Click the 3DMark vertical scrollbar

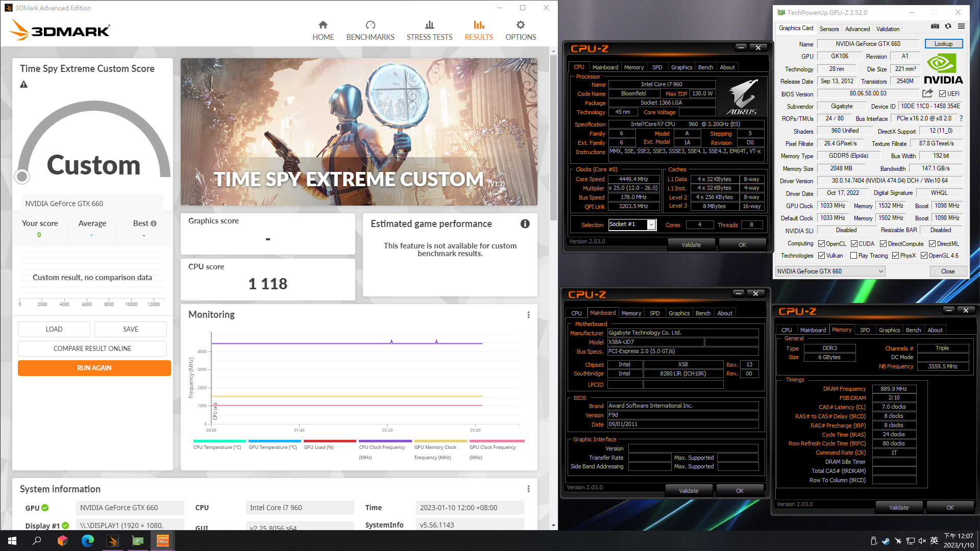[x=553, y=138]
